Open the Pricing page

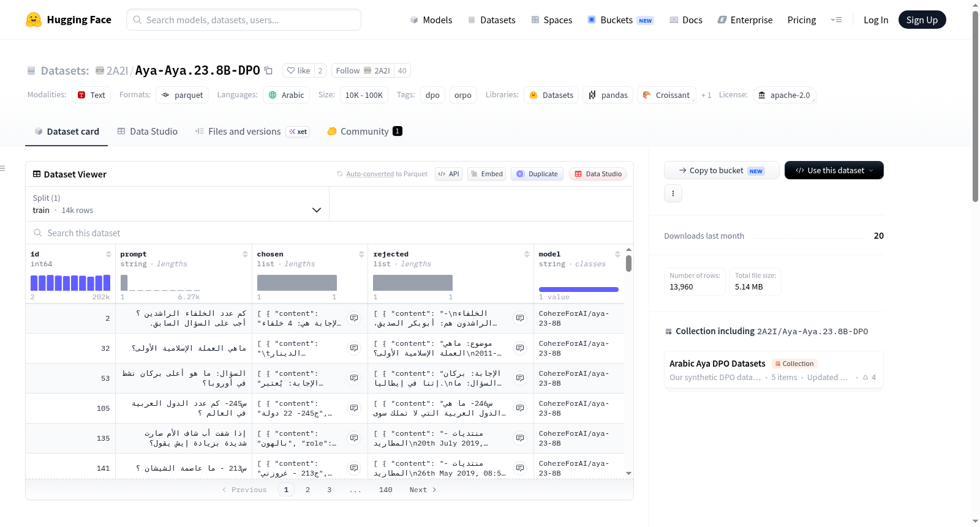802,20
